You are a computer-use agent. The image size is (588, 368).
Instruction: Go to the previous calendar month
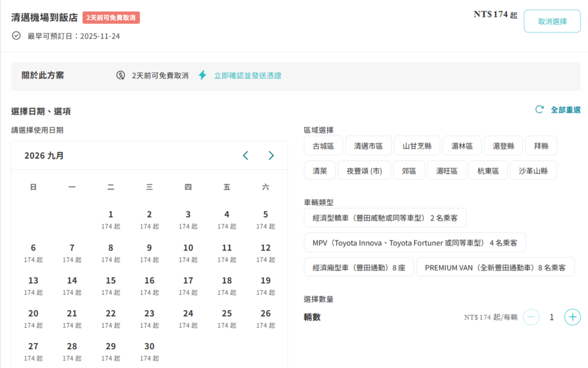click(246, 156)
